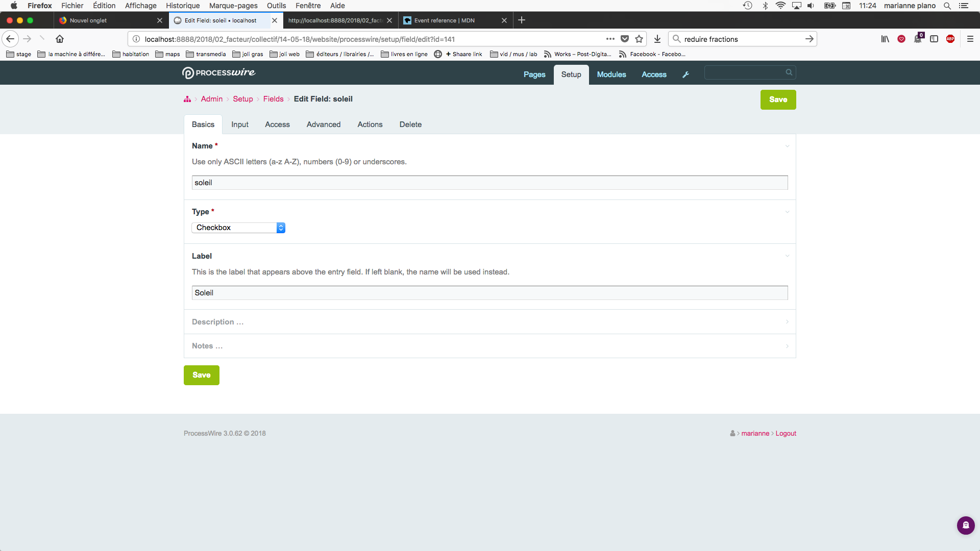
Task: Click the ProcessWire logo in the header
Action: [x=218, y=73]
